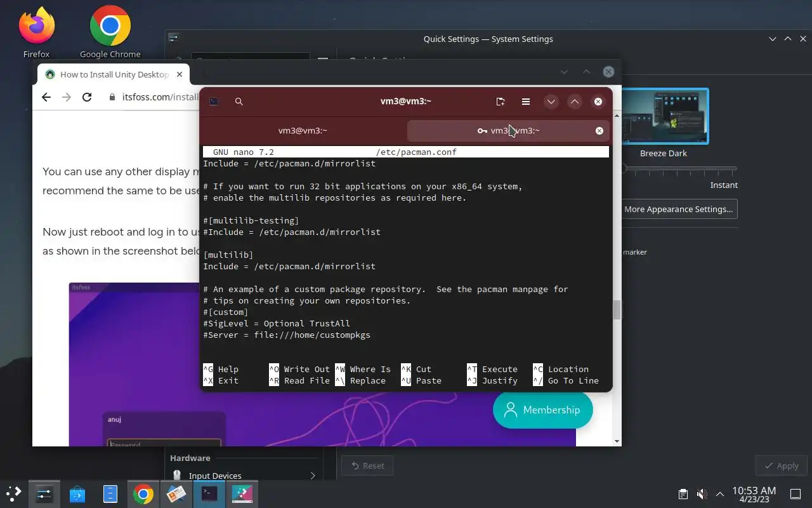Open the terminal hamburger menu
812x508 pixels.
[x=526, y=102]
